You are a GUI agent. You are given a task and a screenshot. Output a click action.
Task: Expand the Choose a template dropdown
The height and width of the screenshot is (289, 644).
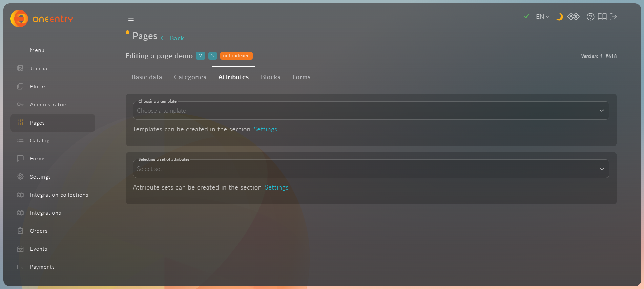(371, 111)
